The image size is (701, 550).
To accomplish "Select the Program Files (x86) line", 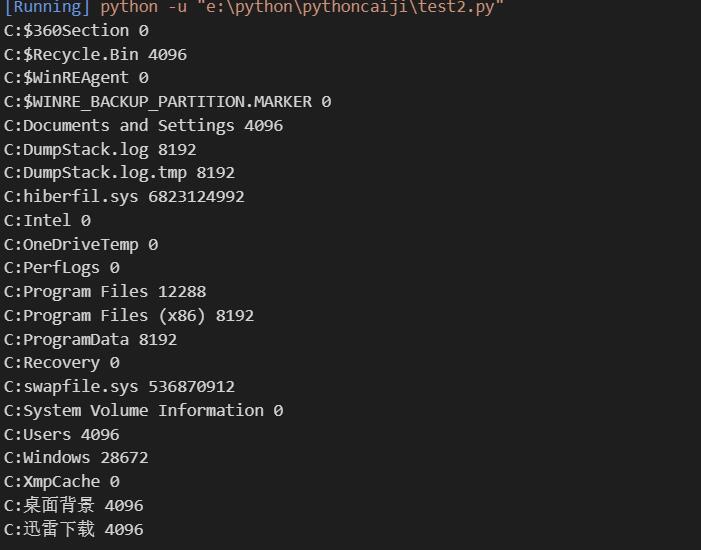I will click(x=129, y=316).
